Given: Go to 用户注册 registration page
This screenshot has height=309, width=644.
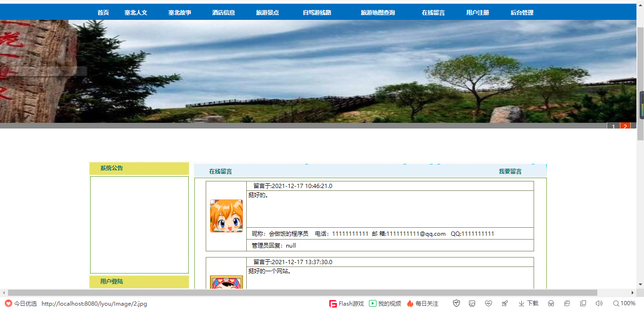Looking at the screenshot, I should click(477, 13).
